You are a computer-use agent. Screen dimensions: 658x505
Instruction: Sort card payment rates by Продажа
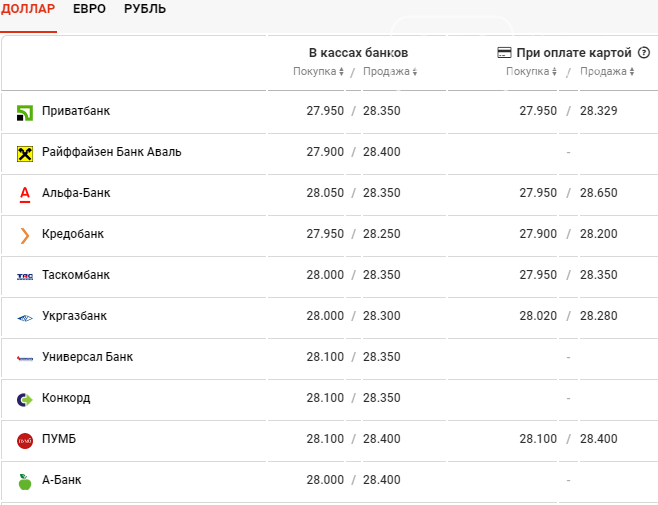[x=607, y=72]
